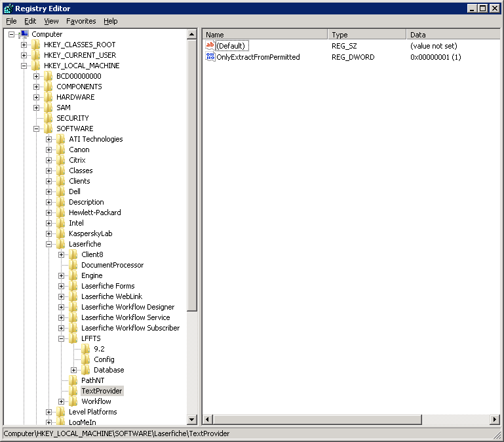Collapse the Laserfiche node
504x442 pixels.
(x=49, y=244)
